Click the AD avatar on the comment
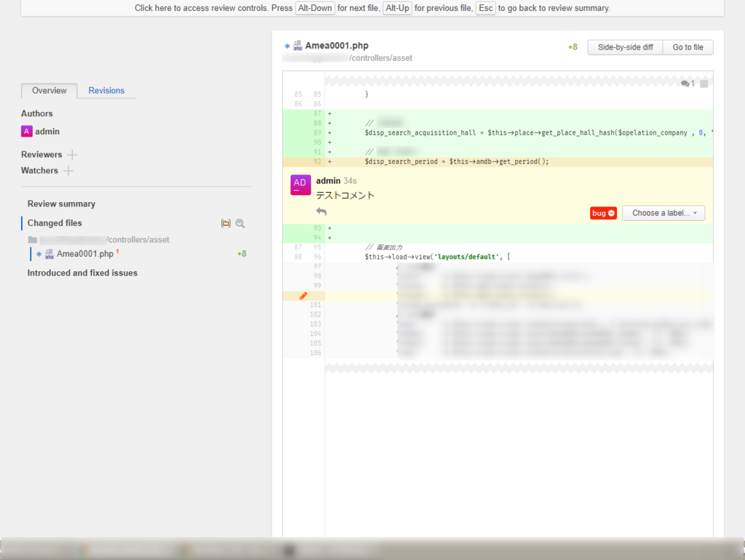 pos(300,185)
